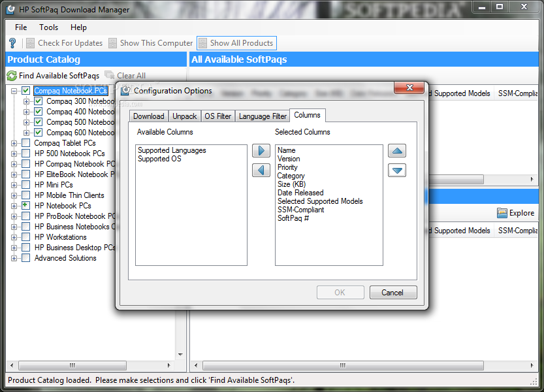Image resolution: width=544 pixels, height=392 pixels.
Task: Click Check For Updates label
Action: [x=70, y=43]
